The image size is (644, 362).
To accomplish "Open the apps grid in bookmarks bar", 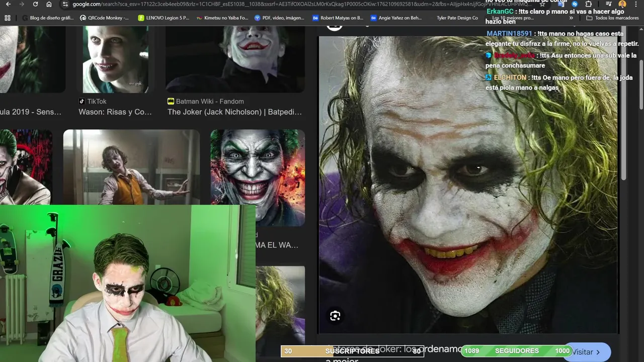I will point(8,18).
